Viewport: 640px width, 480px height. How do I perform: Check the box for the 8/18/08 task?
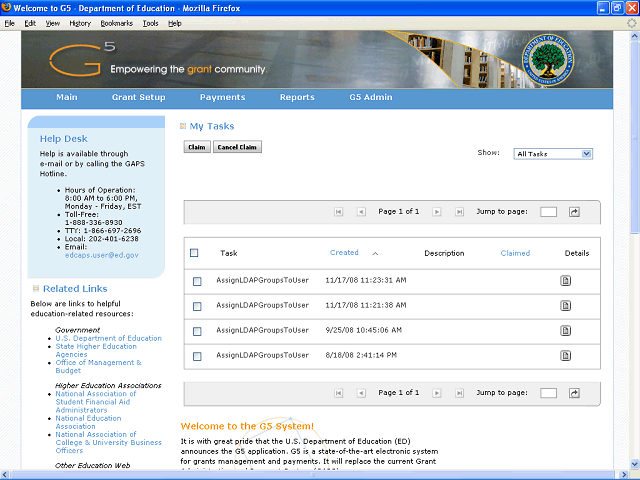coord(197,356)
